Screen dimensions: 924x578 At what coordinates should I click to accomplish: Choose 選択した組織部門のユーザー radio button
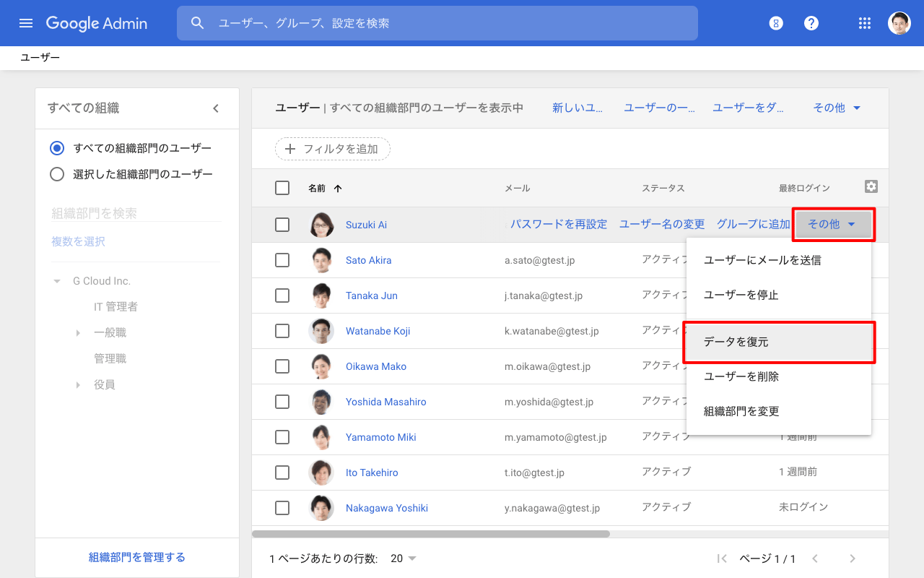tap(57, 174)
